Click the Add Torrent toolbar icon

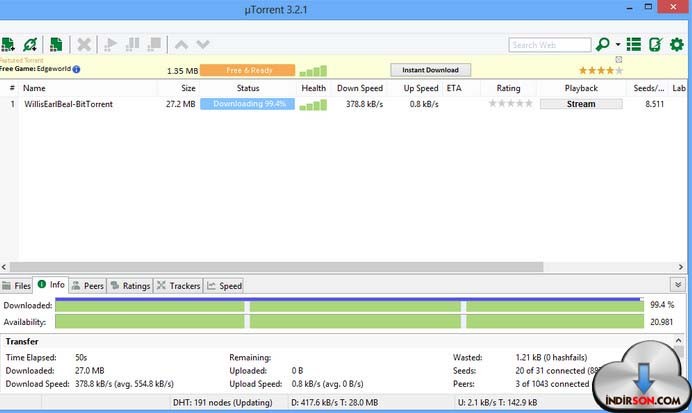(x=8, y=45)
